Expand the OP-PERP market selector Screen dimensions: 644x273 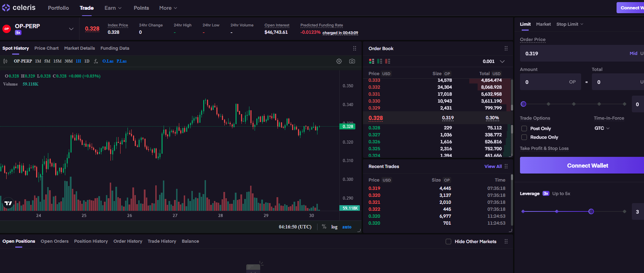[71, 29]
